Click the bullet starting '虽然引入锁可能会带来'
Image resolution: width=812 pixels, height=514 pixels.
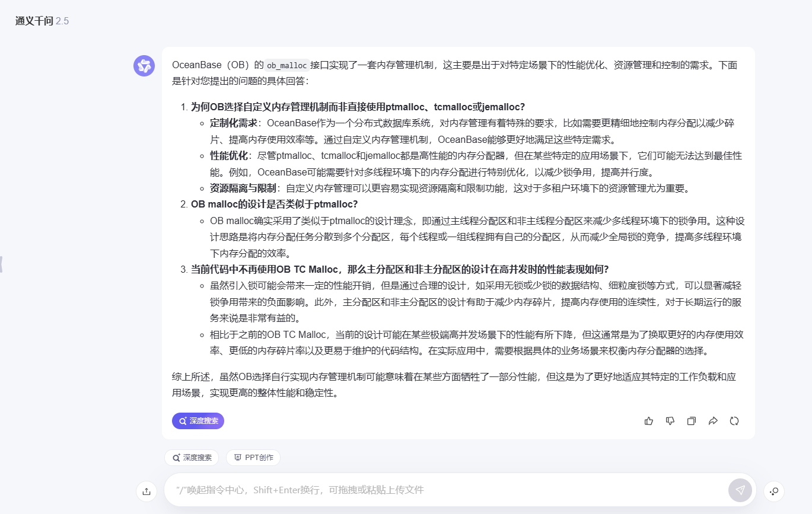(x=476, y=302)
